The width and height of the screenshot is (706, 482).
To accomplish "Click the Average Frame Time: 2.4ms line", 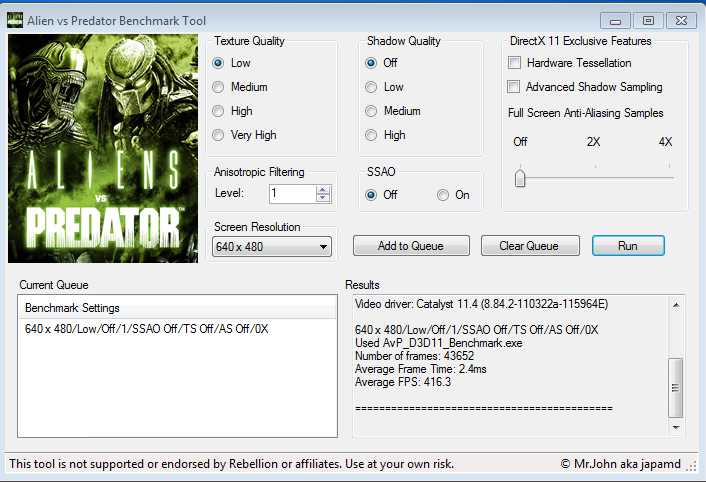I will pyautogui.click(x=421, y=369).
